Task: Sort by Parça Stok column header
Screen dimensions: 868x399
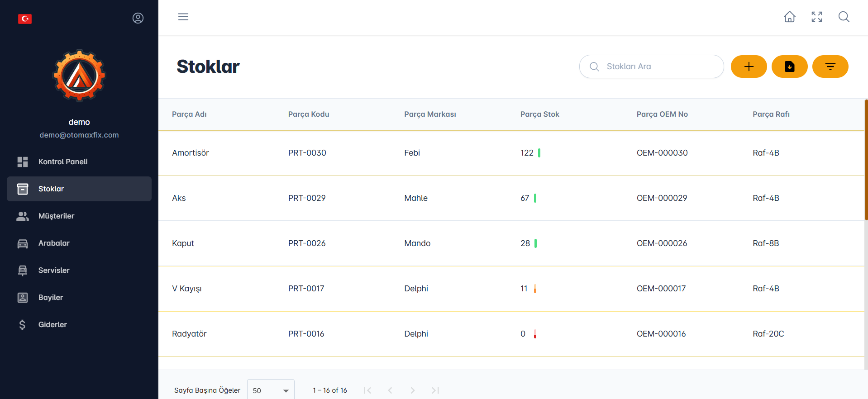Action: click(x=540, y=114)
